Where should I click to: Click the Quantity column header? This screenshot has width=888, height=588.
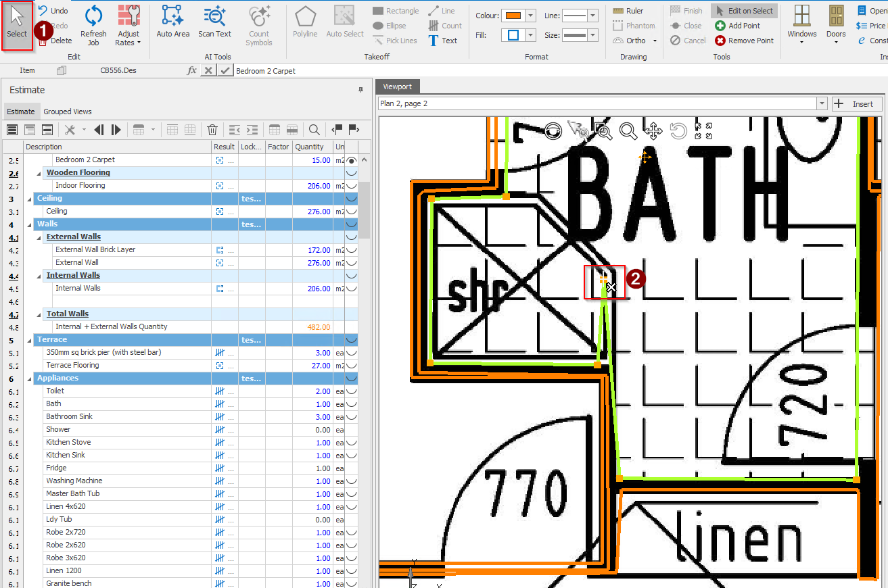coord(313,147)
